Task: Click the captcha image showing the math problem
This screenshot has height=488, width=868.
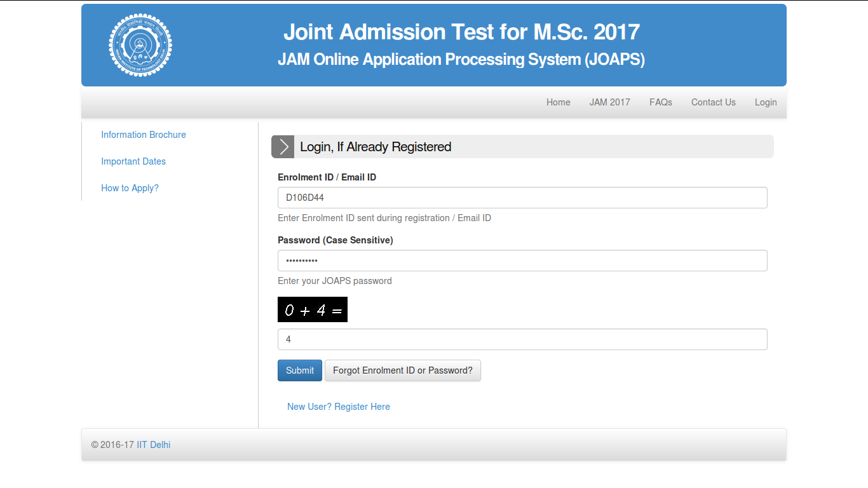Action: 312,309
